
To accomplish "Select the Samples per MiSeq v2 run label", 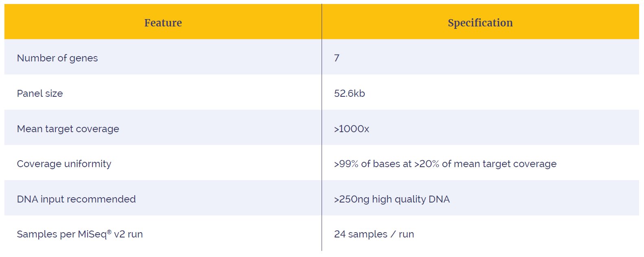I will (80, 234).
